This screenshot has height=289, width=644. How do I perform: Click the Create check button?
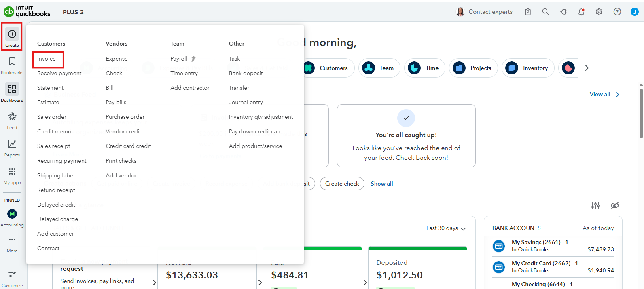coord(342,184)
